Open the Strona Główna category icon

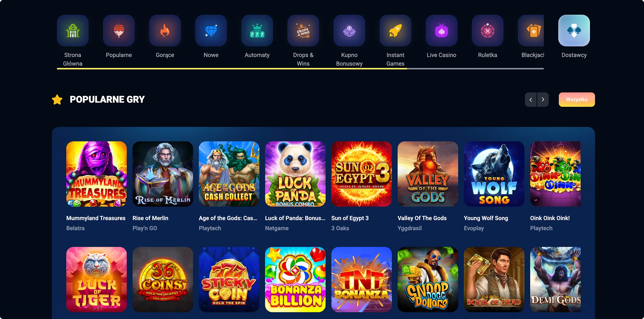(x=73, y=31)
